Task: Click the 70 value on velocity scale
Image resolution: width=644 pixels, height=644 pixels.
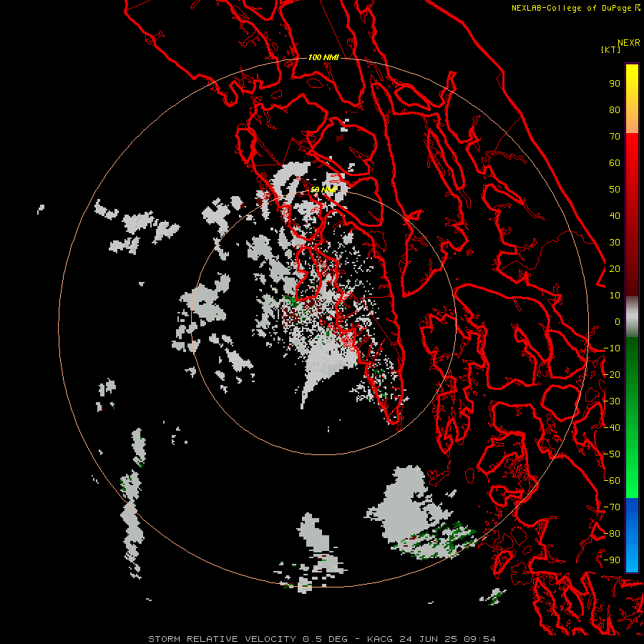Action: coord(615,137)
